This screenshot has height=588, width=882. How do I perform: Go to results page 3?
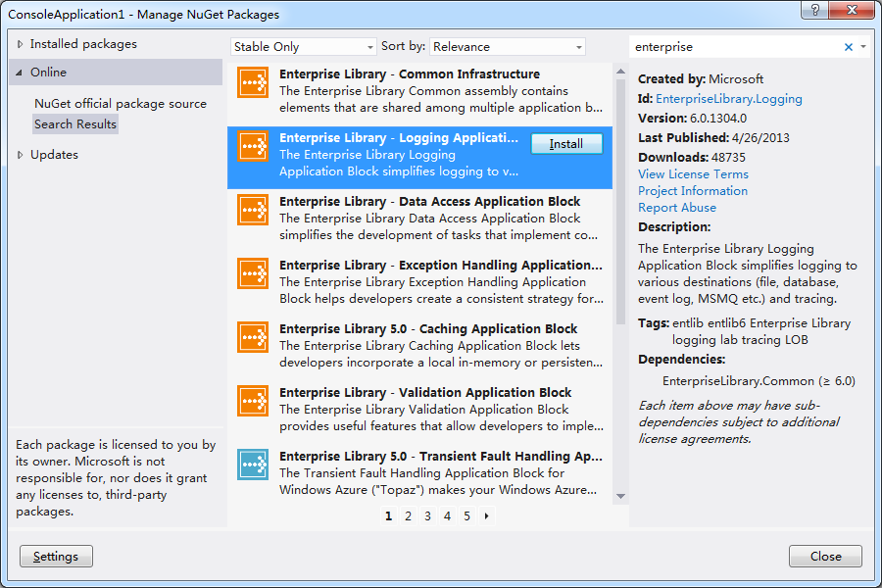coord(427,516)
